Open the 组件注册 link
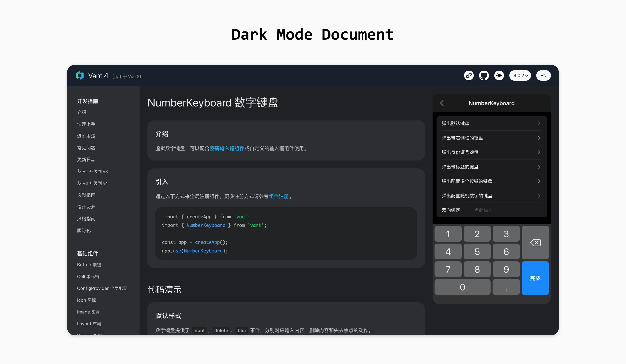The image size is (626, 364). tap(279, 196)
